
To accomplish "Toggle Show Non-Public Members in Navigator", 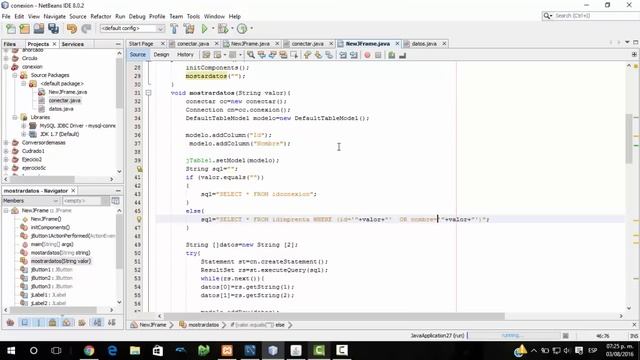I will [53, 323].
